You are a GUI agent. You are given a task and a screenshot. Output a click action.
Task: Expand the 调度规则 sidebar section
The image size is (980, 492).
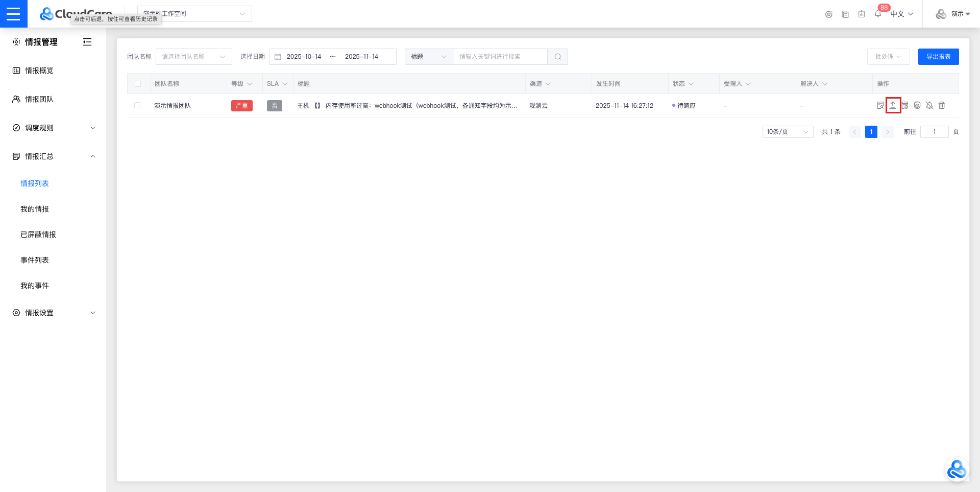point(53,128)
